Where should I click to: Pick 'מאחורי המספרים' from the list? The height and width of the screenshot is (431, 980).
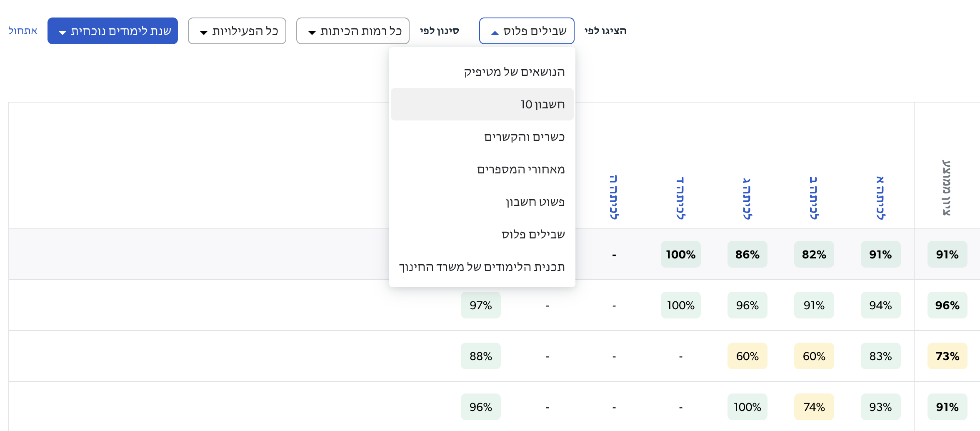521,169
